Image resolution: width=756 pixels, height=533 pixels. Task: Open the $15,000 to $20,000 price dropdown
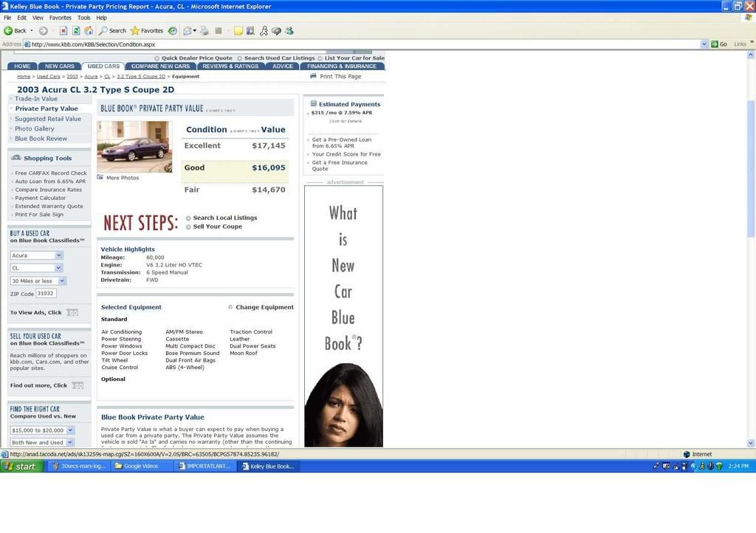[42, 430]
